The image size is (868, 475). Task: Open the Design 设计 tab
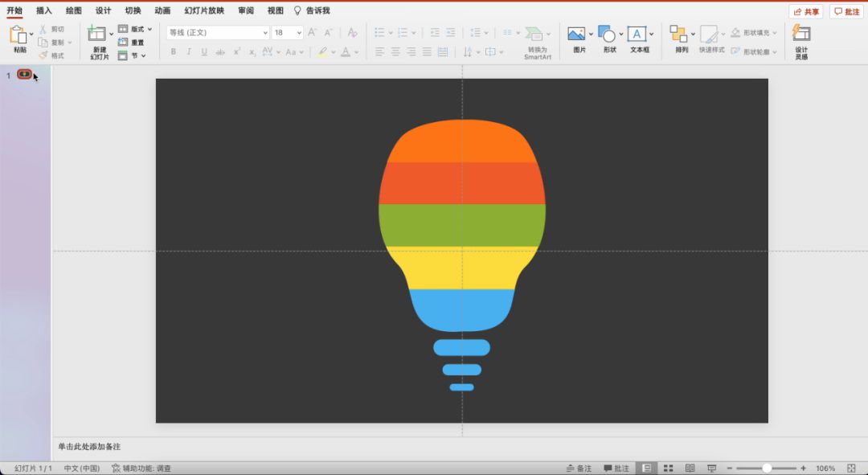[103, 10]
